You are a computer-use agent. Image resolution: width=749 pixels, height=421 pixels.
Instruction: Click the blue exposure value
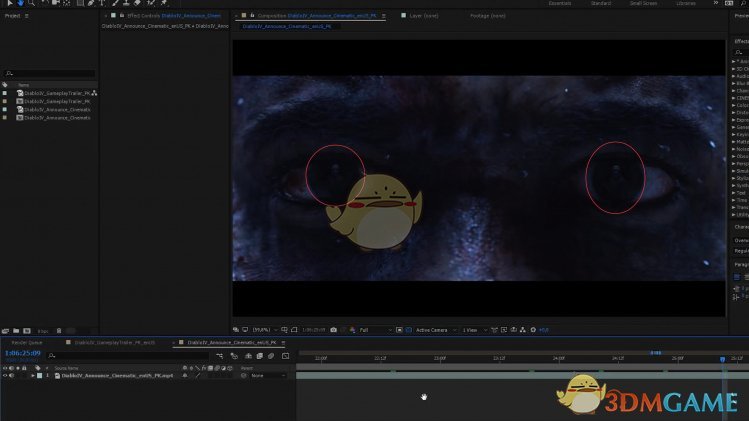pos(544,330)
